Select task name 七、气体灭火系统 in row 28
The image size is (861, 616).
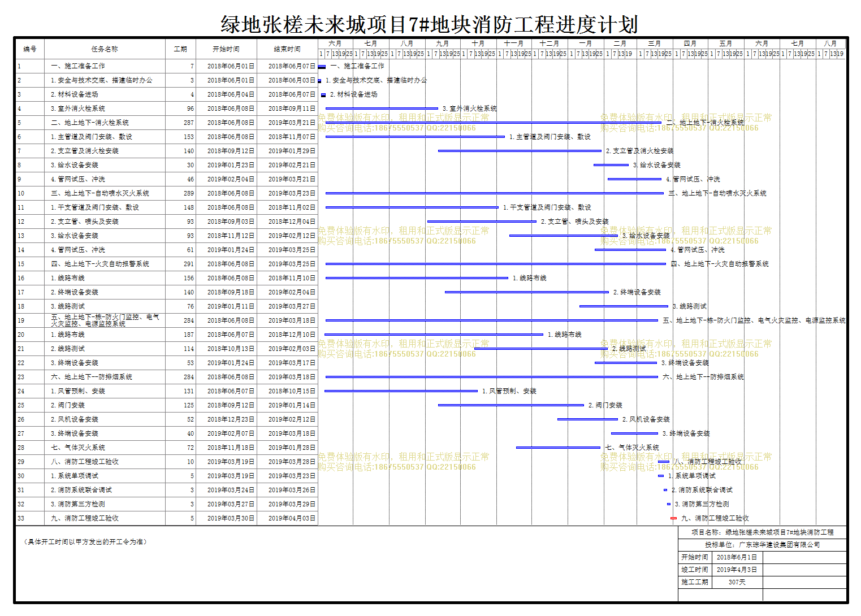coord(78,448)
